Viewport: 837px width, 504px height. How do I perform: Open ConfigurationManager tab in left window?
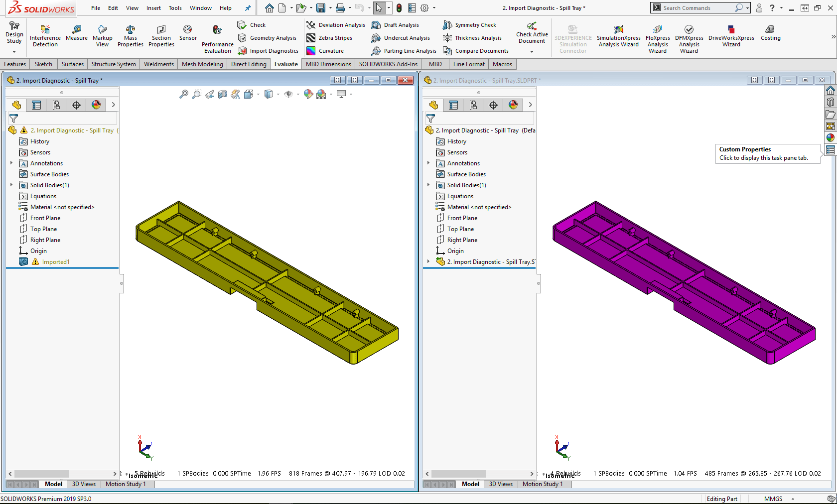[56, 105]
